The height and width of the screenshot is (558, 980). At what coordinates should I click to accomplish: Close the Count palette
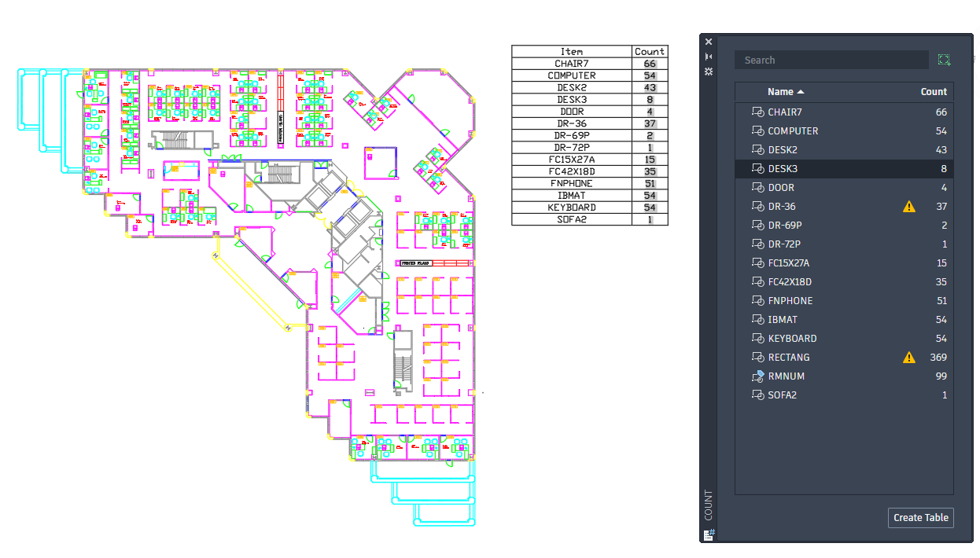(708, 41)
